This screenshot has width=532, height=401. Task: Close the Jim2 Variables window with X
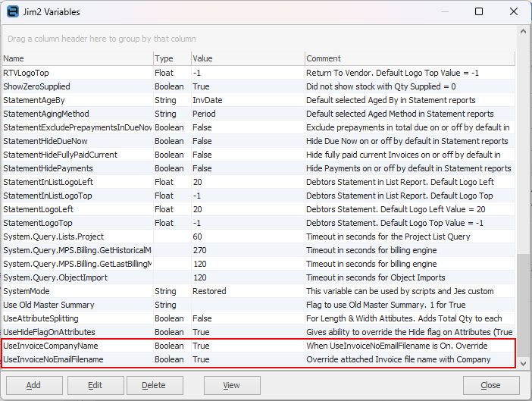pyautogui.click(x=514, y=11)
